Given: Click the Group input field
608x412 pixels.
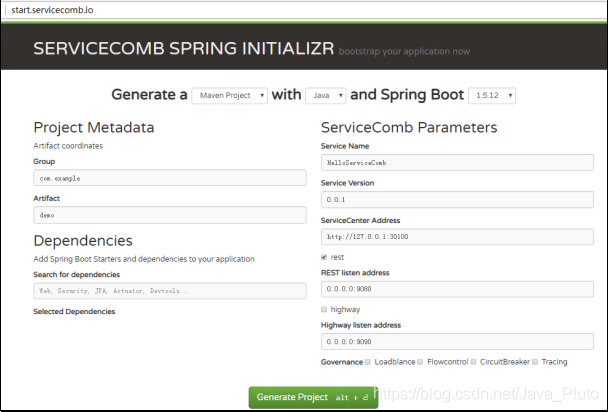Looking at the screenshot, I should pyautogui.click(x=170, y=178).
